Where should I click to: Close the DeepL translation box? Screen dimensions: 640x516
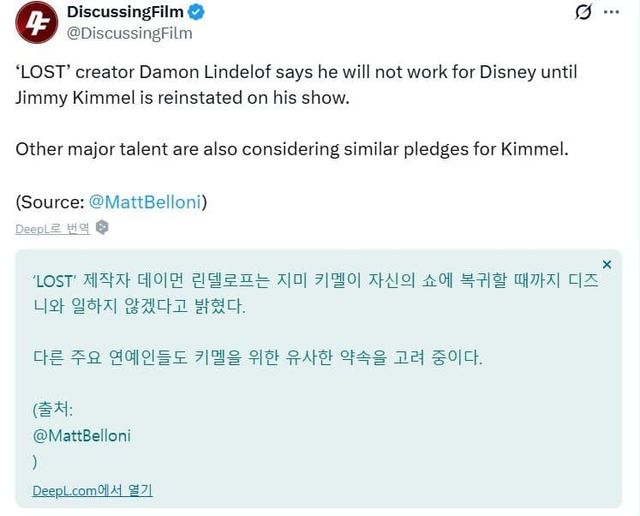point(606,265)
